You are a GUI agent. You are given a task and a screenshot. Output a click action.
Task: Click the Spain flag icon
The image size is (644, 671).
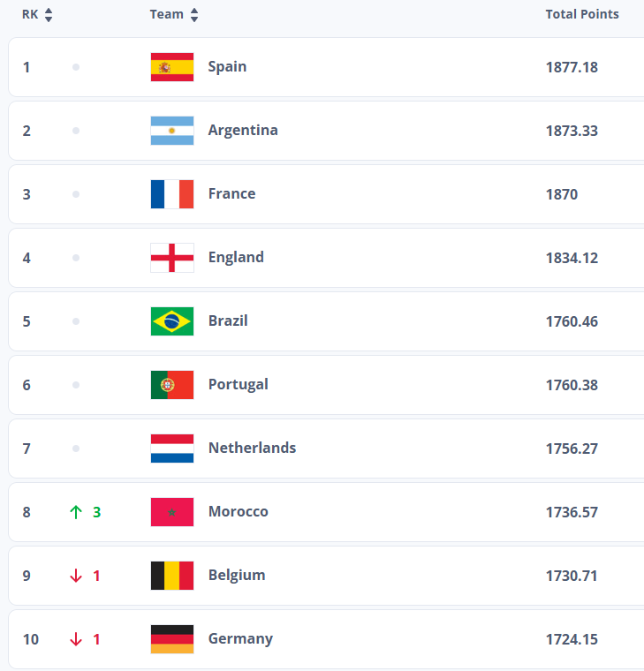click(172, 67)
